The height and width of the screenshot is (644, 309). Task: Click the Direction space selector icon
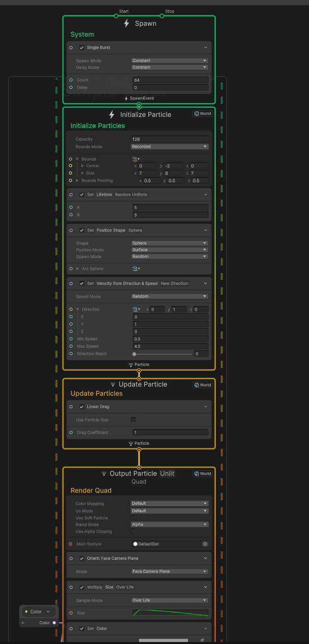tap(135, 309)
